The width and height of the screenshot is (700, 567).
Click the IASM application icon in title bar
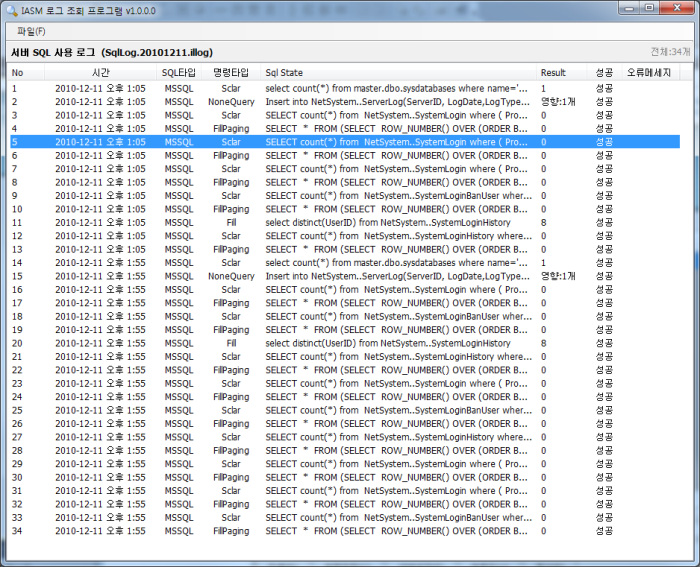[13, 8]
